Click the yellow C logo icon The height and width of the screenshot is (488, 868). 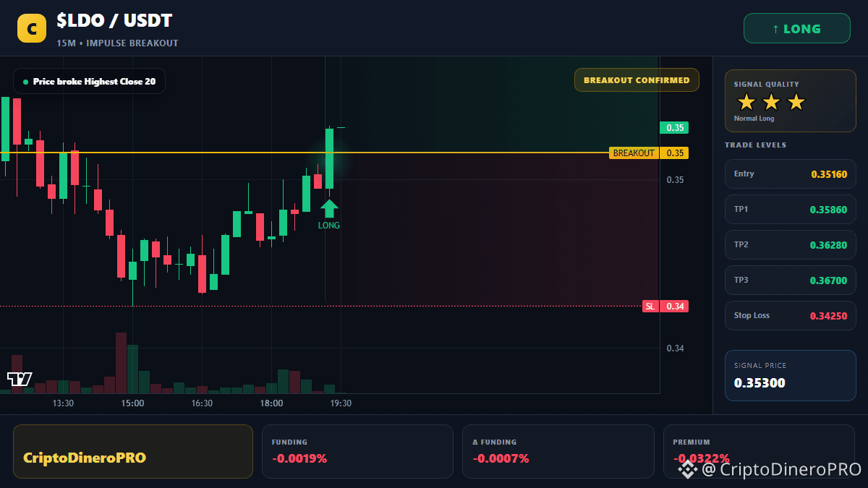click(31, 29)
